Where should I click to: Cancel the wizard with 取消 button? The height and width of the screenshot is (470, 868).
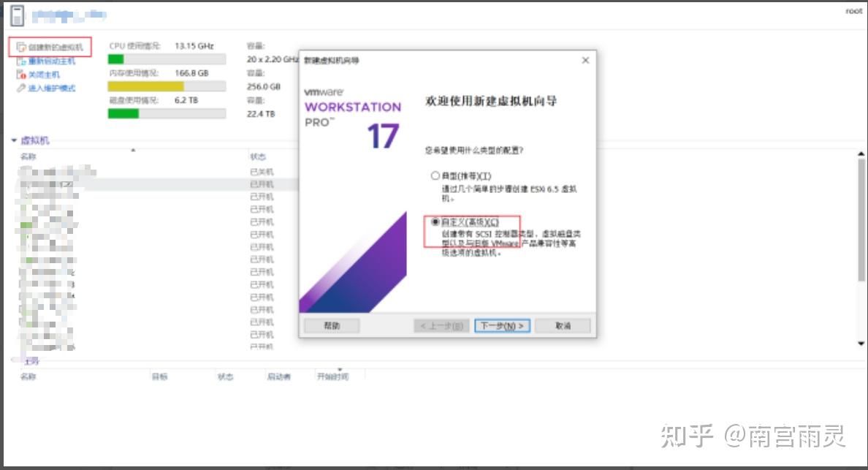click(x=562, y=326)
